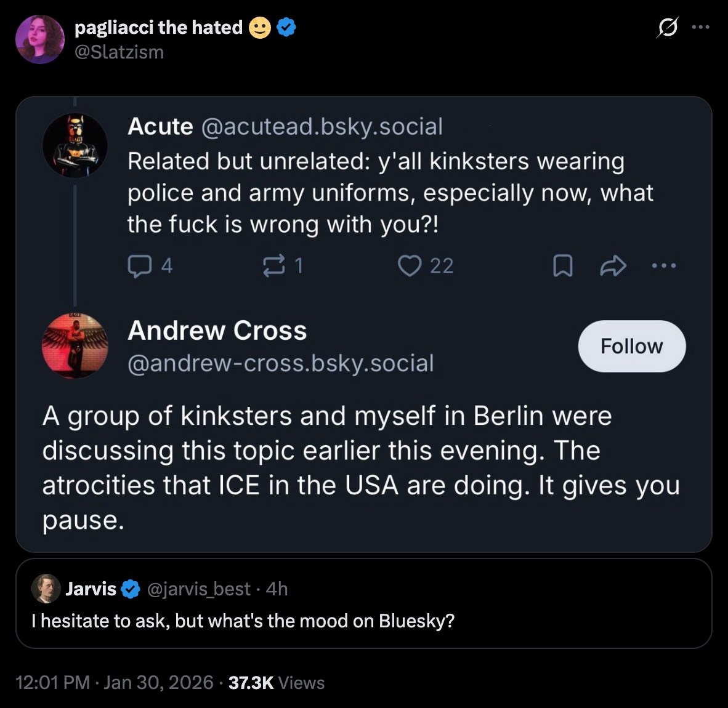Click the @andrew-cross.bsky.social handle
Image resolution: width=728 pixels, height=708 pixels.
(x=280, y=363)
